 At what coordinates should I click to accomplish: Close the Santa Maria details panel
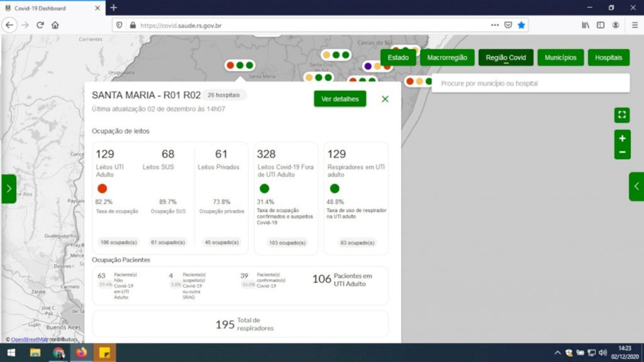[x=385, y=99]
